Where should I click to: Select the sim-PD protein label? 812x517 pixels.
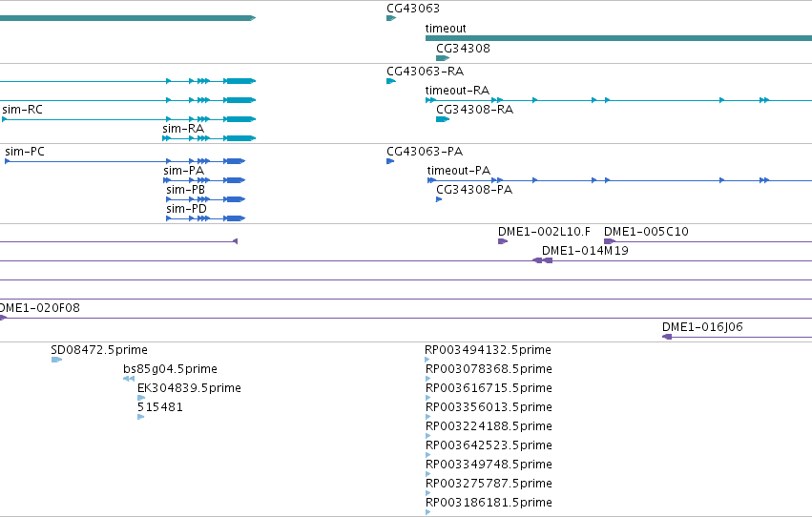[186, 209]
